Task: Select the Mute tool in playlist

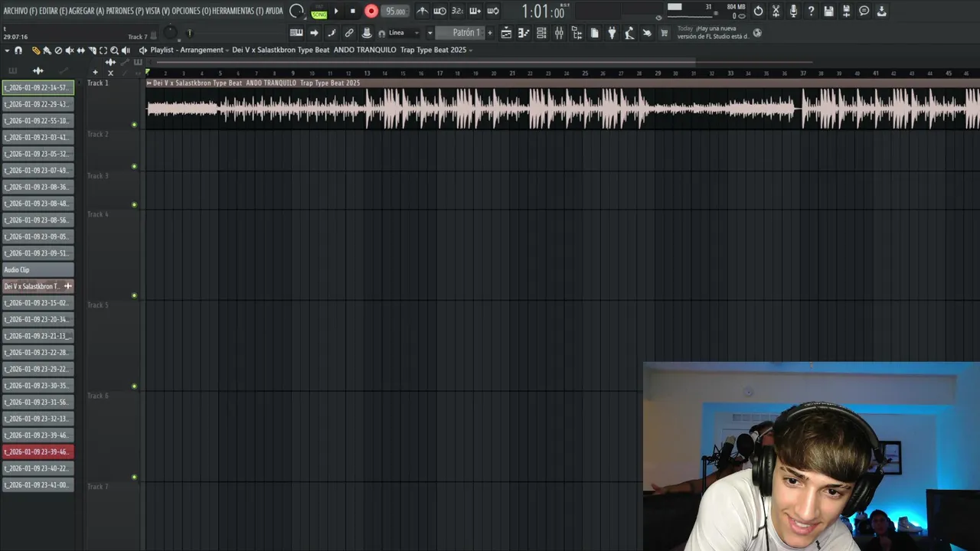Action: tap(70, 51)
